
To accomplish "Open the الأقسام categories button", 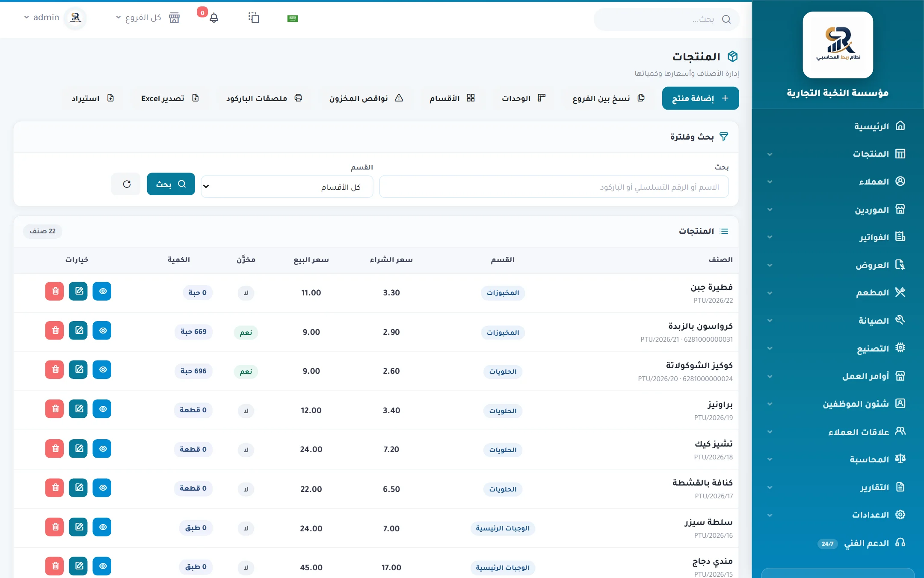I will pos(452,98).
